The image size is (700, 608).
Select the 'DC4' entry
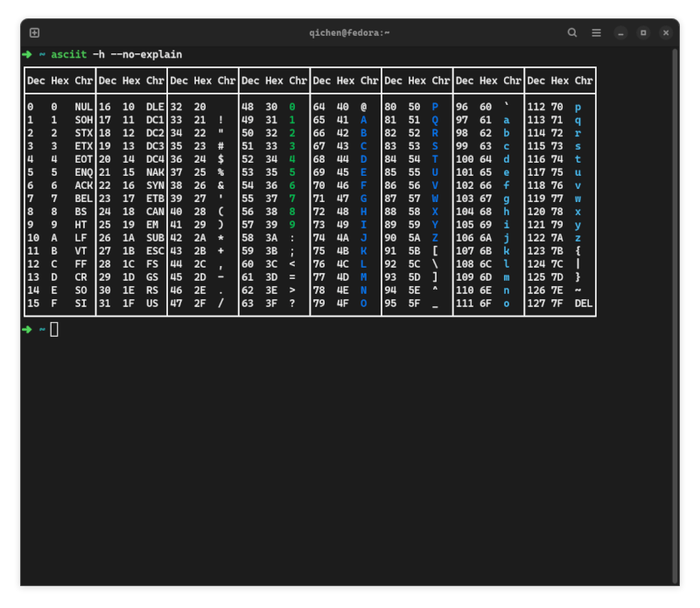pyautogui.click(x=155, y=159)
